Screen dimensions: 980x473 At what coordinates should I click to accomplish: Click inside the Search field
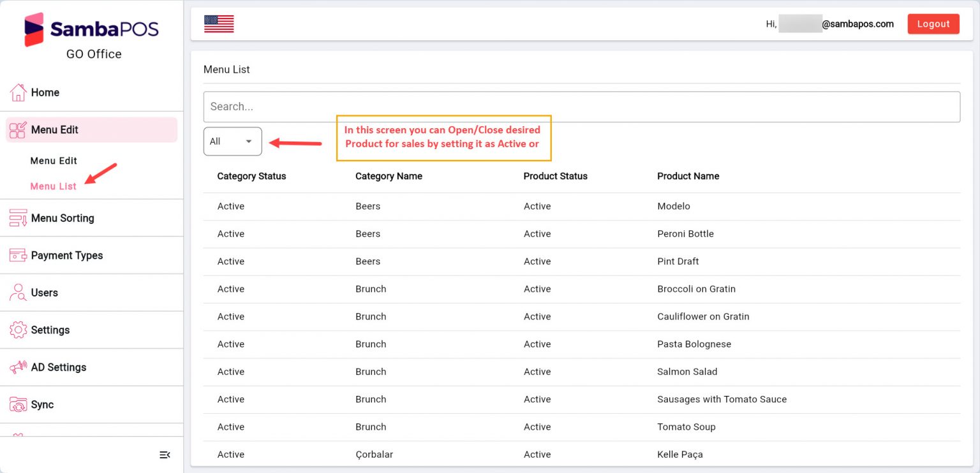coord(581,106)
